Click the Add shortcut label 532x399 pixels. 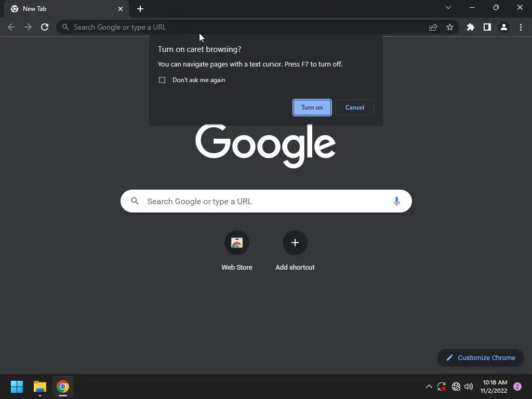[x=295, y=268]
